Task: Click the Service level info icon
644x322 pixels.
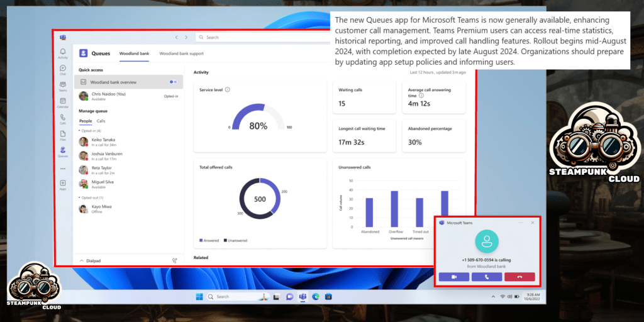Action: click(x=227, y=90)
